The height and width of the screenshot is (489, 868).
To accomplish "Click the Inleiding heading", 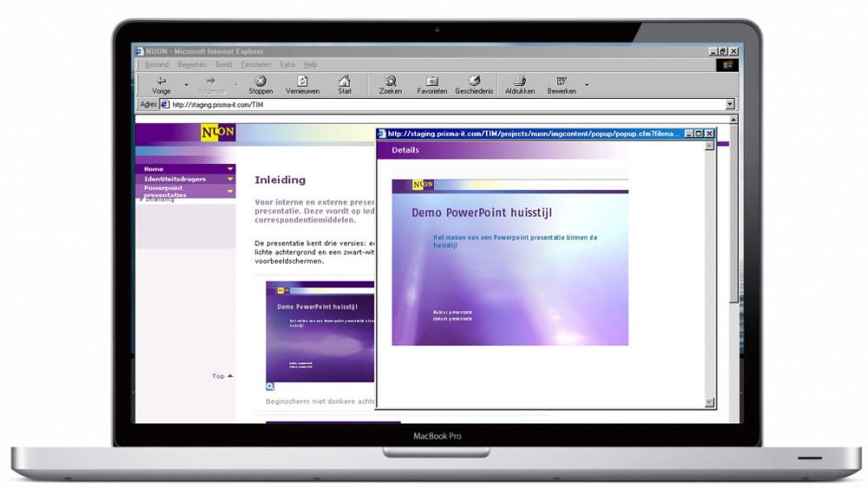I will click(280, 180).
